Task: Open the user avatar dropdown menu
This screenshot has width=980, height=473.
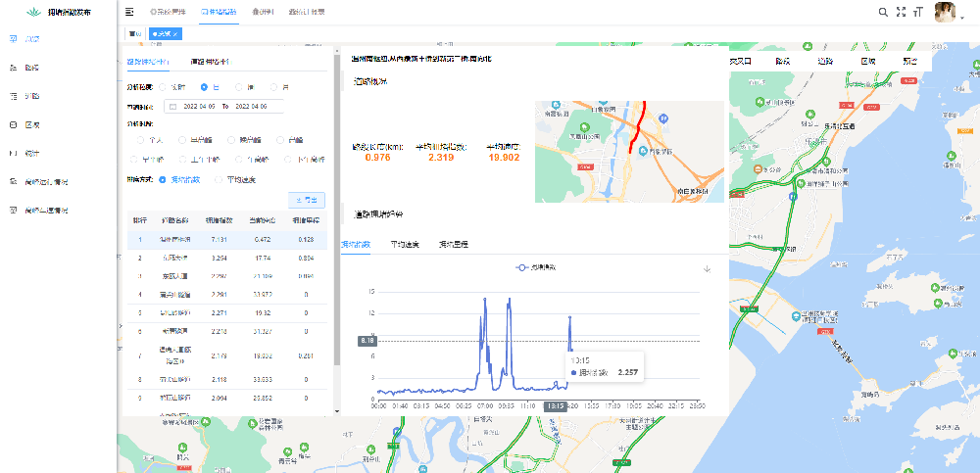Action: click(x=947, y=13)
